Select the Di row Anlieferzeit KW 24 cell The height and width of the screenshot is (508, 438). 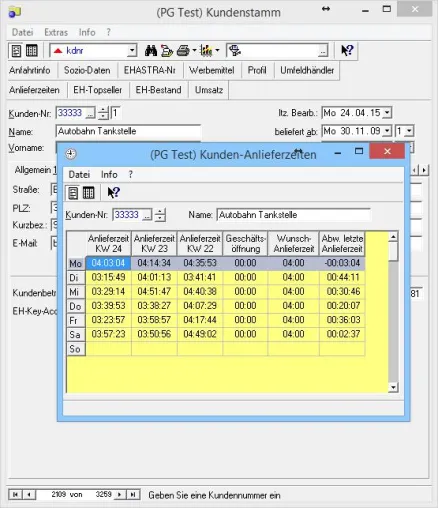108,277
